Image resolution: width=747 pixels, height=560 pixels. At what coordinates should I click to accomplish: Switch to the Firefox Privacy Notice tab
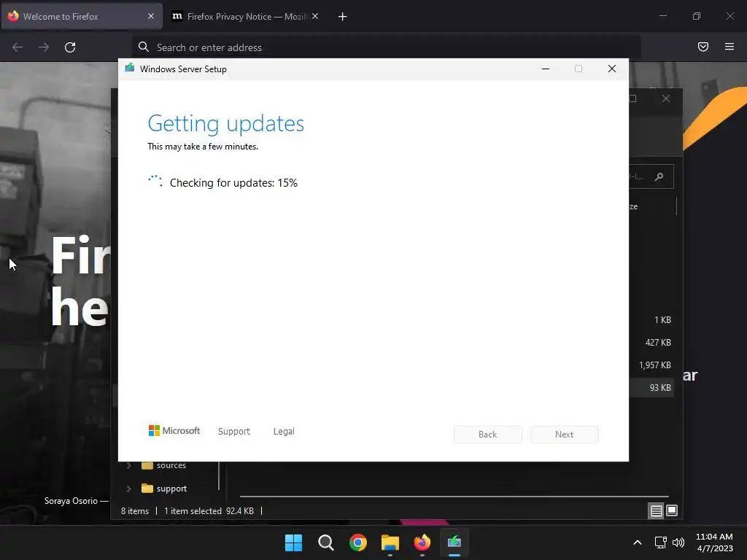coord(245,16)
